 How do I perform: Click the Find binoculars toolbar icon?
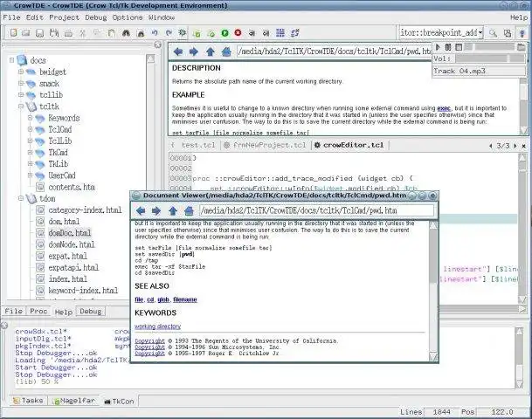(126, 33)
